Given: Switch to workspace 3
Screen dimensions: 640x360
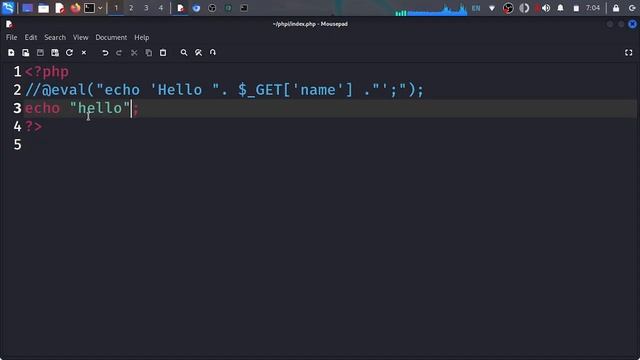Looking at the screenshot, I should coord(146,8).
